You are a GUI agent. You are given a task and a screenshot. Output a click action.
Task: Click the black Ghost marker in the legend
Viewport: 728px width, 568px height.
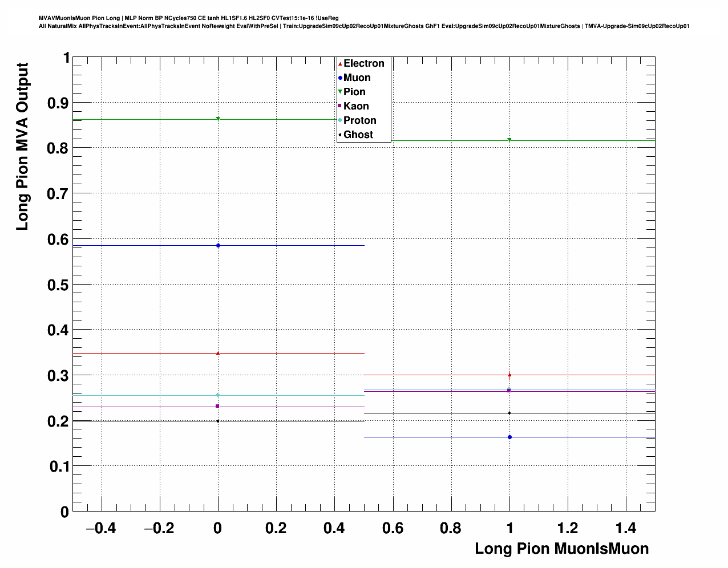point(340,135)
